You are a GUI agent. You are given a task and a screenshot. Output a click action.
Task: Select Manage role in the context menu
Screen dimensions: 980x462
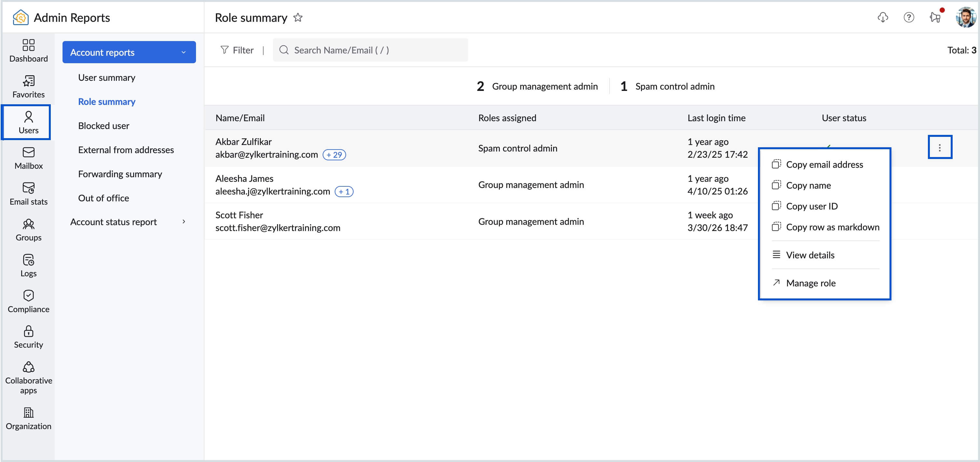tap(811, 283)
